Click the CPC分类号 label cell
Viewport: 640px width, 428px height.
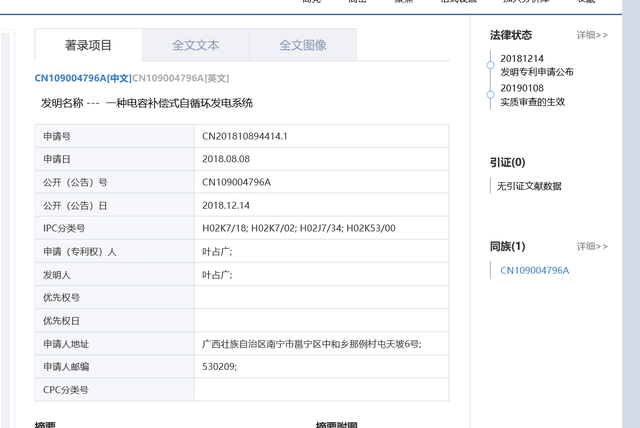pyautogui.click(x=114, y=390)
